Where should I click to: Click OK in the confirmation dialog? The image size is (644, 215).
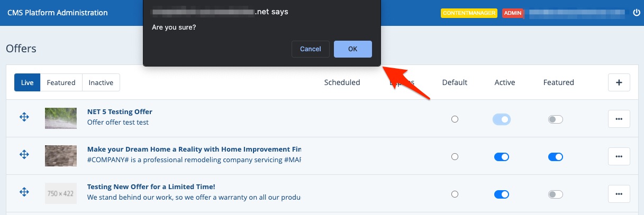pyautogui.click(x=352, y=49)
